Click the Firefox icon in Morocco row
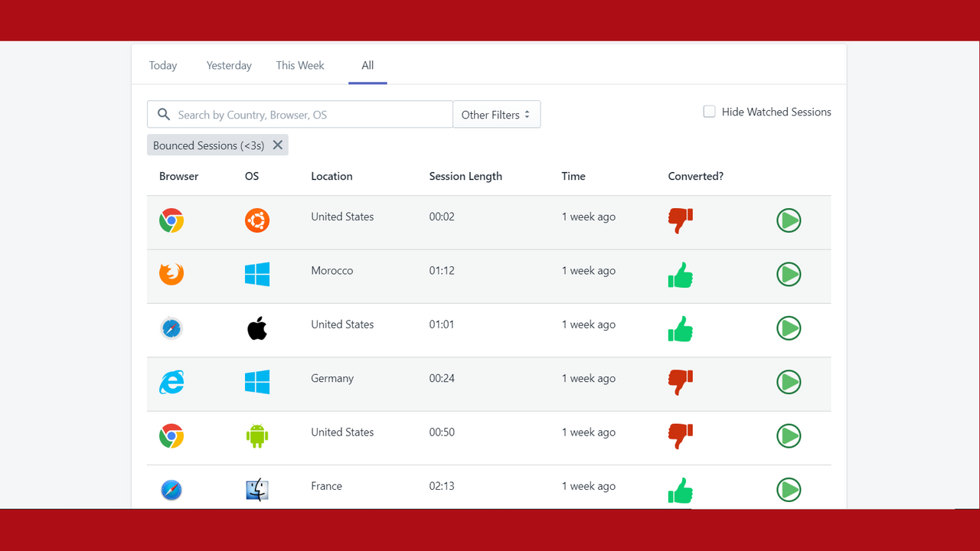The width and height of the screenshot is (980, 551). click(171, 274)
